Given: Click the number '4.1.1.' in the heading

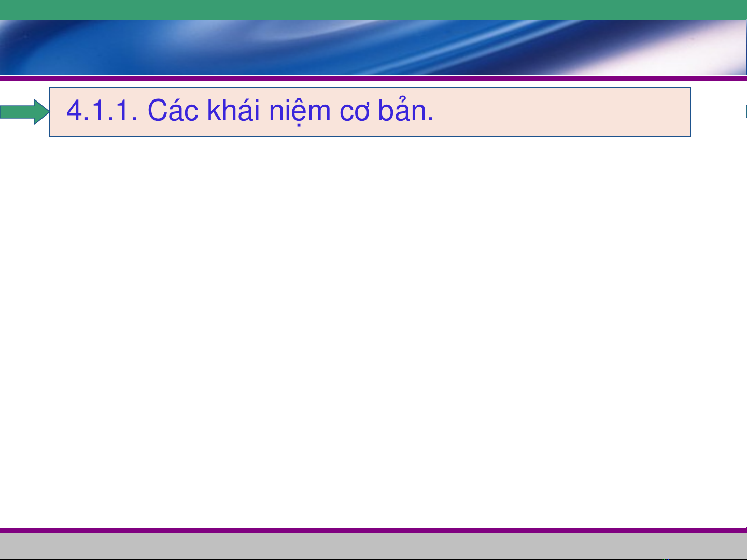Looking at the screenshot, I should (x=102, y=110).
